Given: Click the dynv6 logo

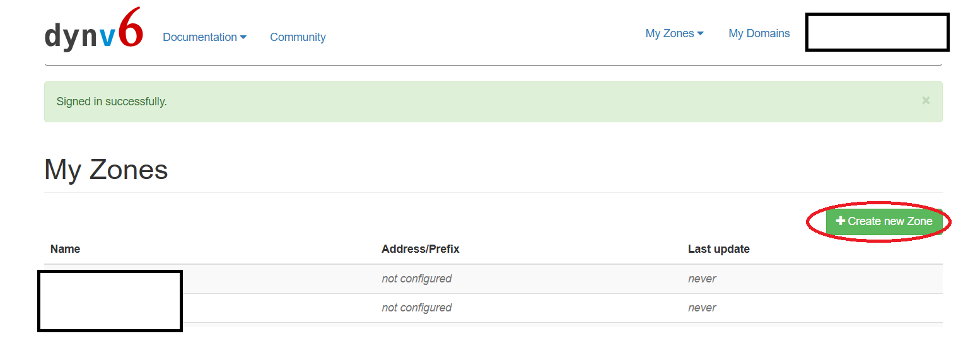Looking at the screenshot, I should click(93, 32).
